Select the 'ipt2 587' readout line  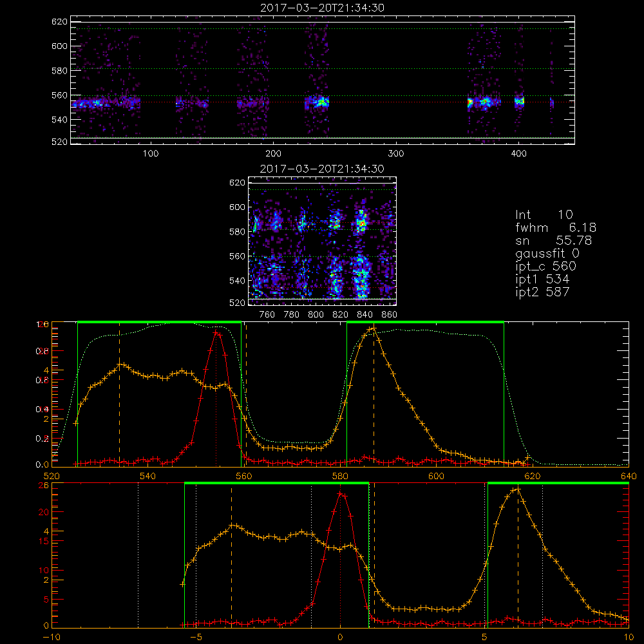(542, 292)
